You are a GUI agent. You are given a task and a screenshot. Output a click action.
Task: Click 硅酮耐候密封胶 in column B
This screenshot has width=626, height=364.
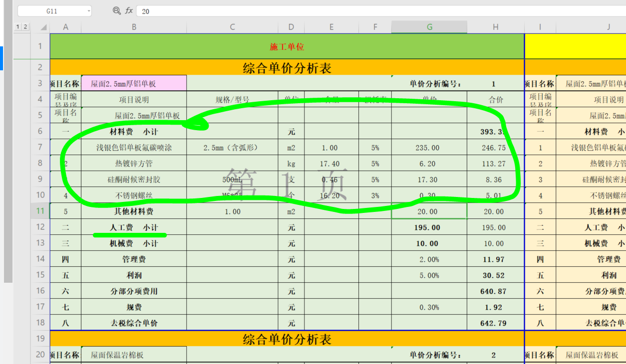tap(134, 180)
